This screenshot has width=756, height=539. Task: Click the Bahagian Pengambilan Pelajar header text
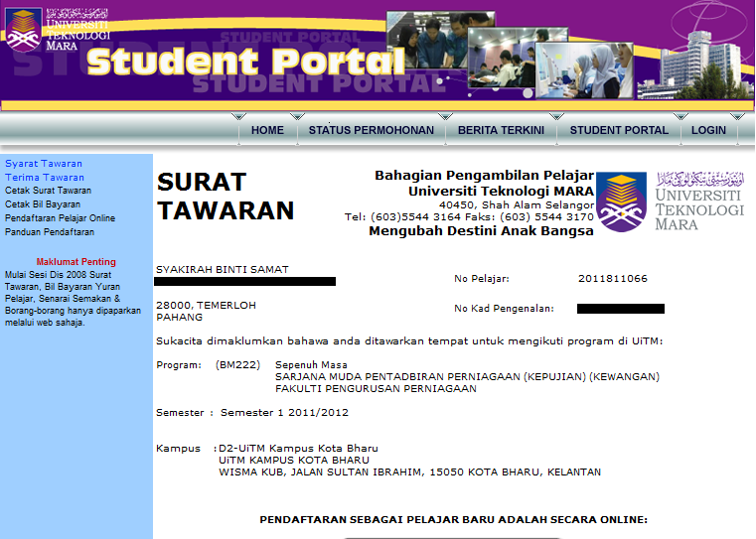pos(484,176)
